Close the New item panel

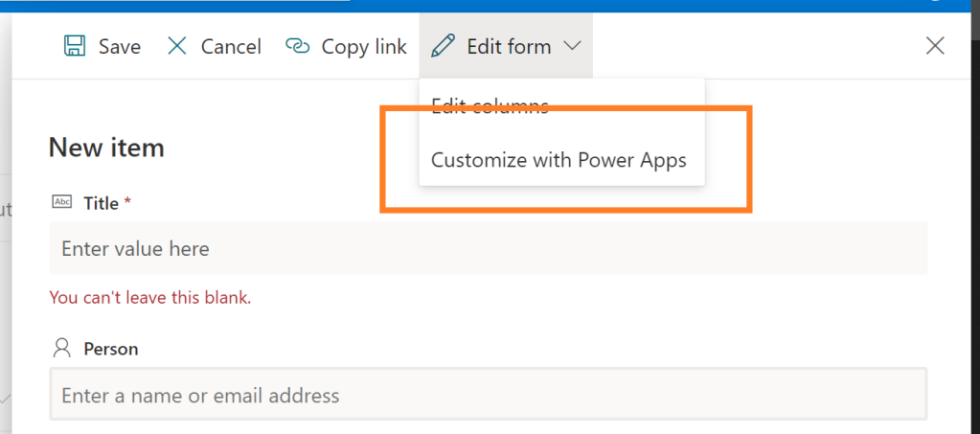[x=935, y=46]
